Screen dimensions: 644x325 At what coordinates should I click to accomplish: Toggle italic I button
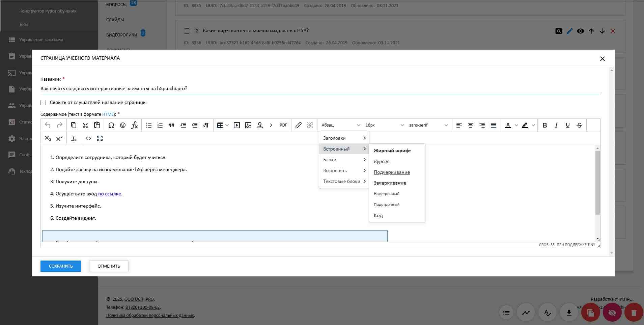pos(556,125)
